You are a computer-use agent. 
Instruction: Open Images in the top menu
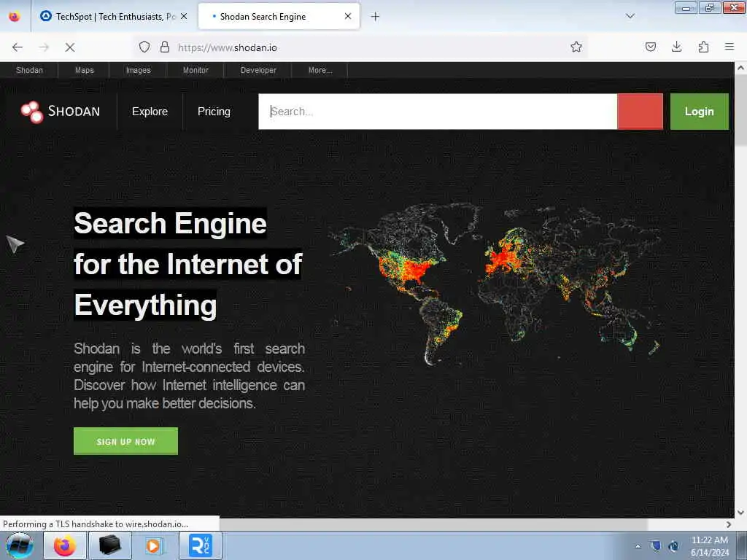click(138, 70)
